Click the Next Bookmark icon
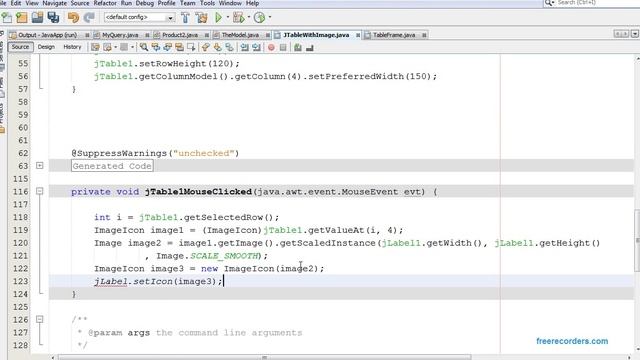640x360 pixels. (x=218, y=47)
